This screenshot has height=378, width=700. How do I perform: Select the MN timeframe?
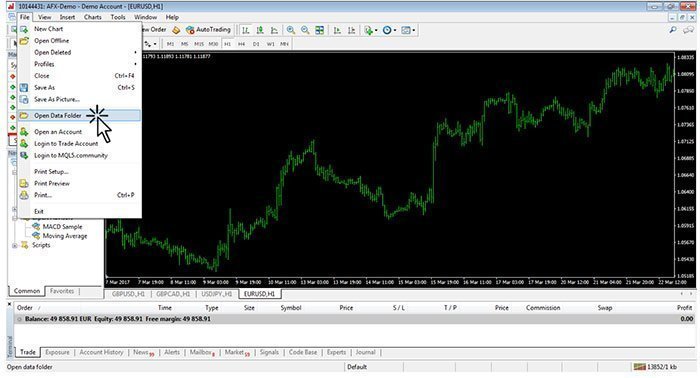[284, 44]
